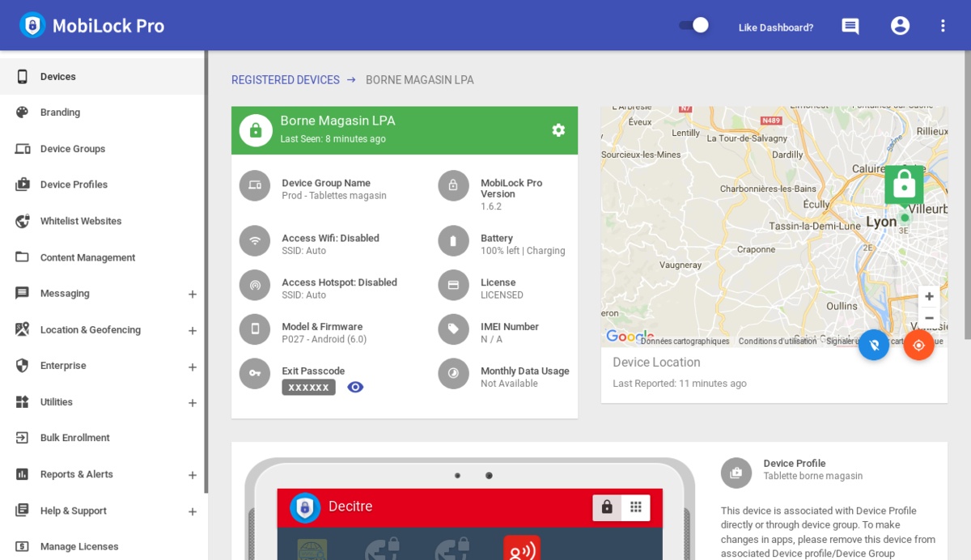Open the three-dot overflow menu
Viewport: 971px width, 560px height.
point(943,26)
